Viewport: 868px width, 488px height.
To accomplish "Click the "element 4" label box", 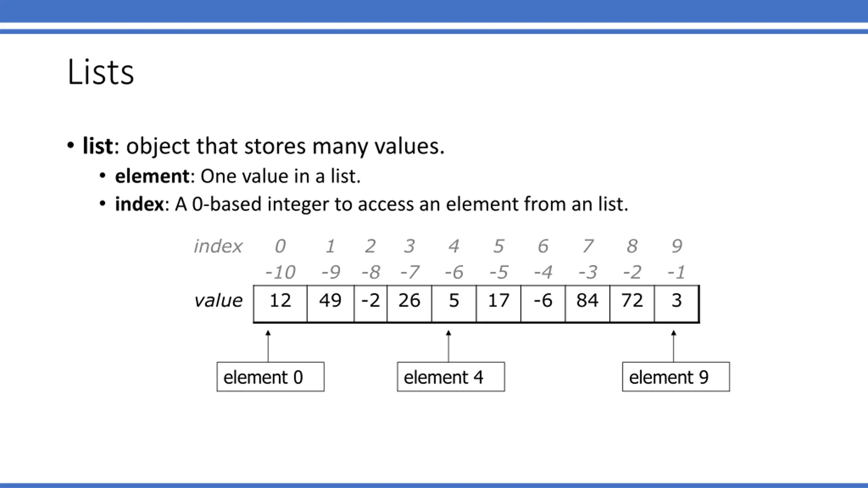I will click(x=451, y=377).
